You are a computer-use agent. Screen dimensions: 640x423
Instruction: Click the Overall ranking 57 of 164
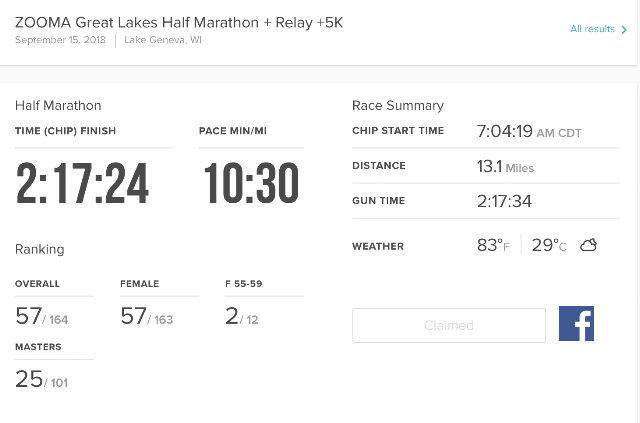pyautogui.click(x=42, y=316)
